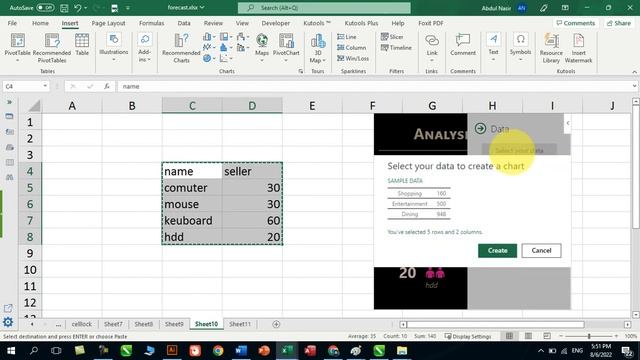
Task: Add a new sheet with the plus button
Action: tap(276, 324)
